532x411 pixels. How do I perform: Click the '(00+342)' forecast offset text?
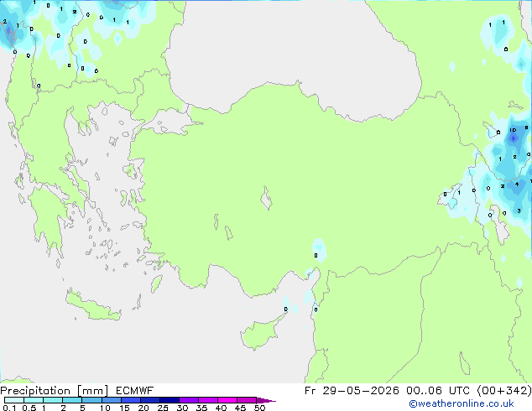tap(504, 391)
